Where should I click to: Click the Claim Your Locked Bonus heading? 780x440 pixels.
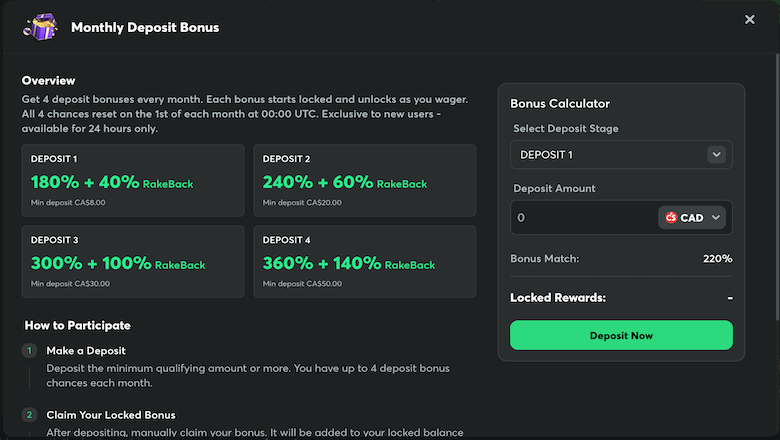click(111, 415)
